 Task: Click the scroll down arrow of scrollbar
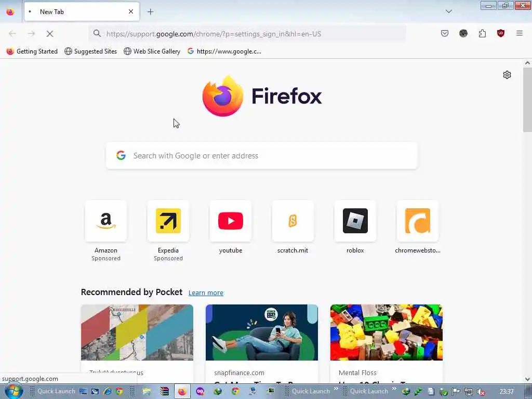click(x=527, y=379)
